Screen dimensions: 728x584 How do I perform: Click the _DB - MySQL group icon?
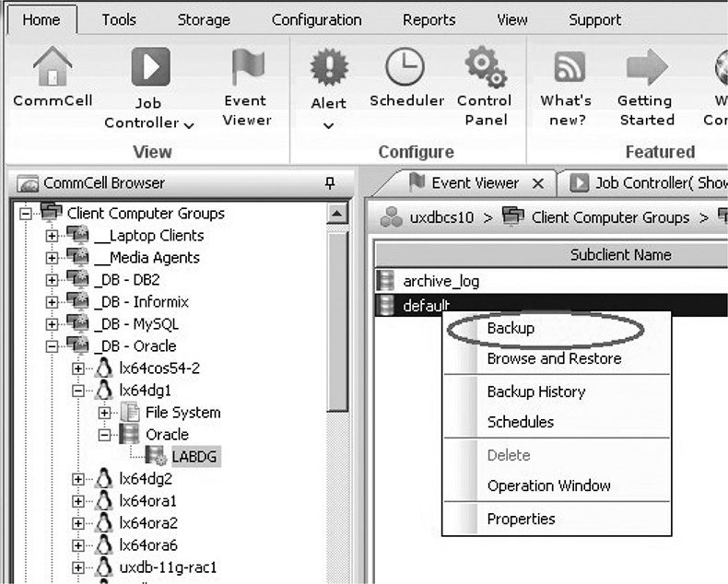77,323
